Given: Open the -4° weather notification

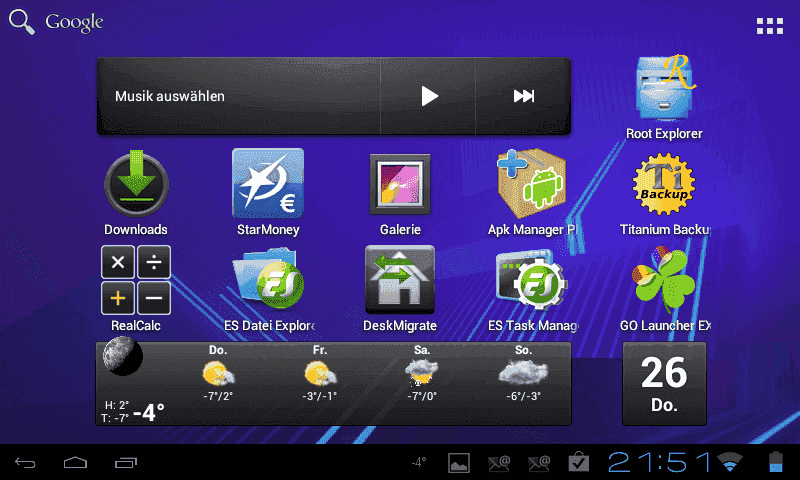Looking at the screenshot, I should point(419,463).
